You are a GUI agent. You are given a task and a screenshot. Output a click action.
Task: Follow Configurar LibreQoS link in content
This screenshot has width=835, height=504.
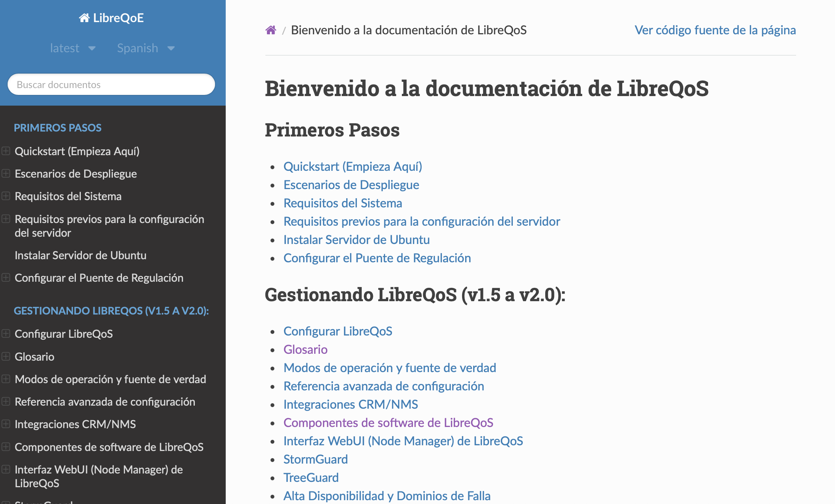tap(338, 331)
